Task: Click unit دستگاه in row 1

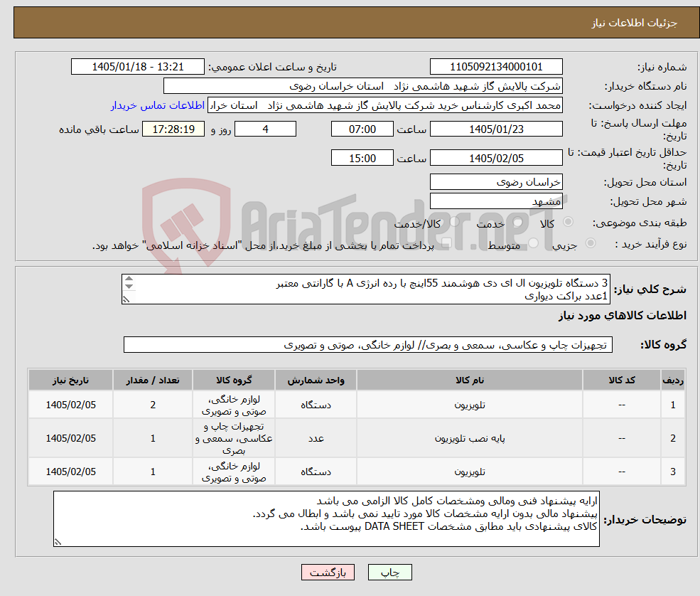Action: [316, 405]
